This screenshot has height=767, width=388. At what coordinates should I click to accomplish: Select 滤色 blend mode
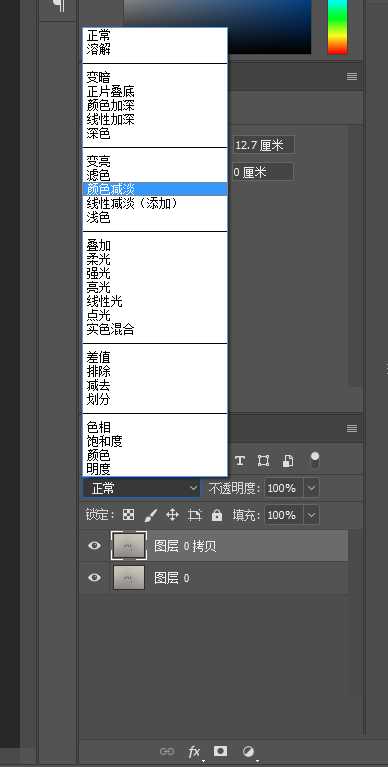pyautogui.click(x=155, y=175)
